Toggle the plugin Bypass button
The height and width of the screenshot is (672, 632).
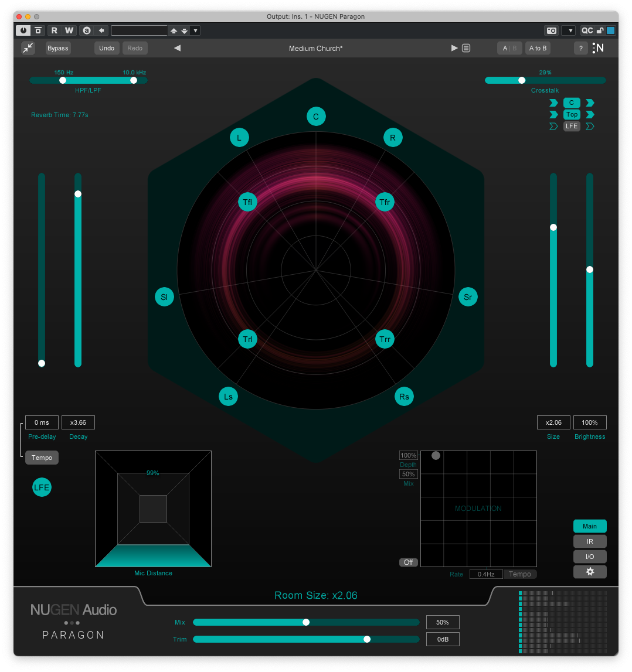(x=58, y=48)
